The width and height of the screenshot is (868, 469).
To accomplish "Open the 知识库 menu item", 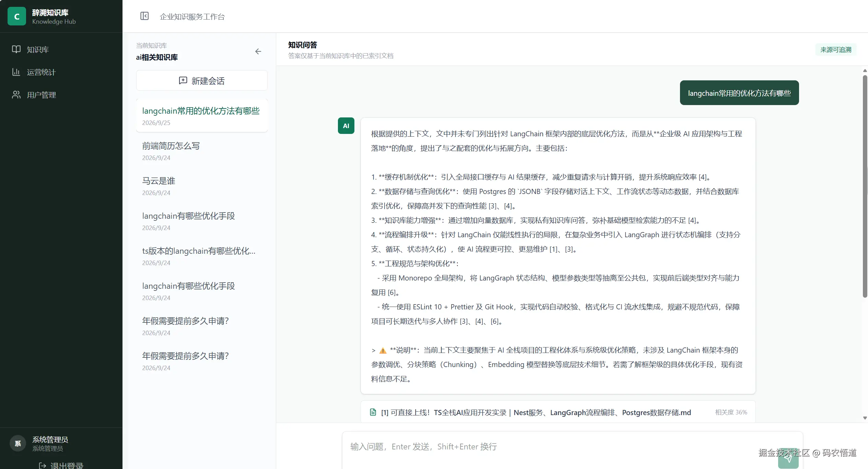I will [x=61, y=49].
